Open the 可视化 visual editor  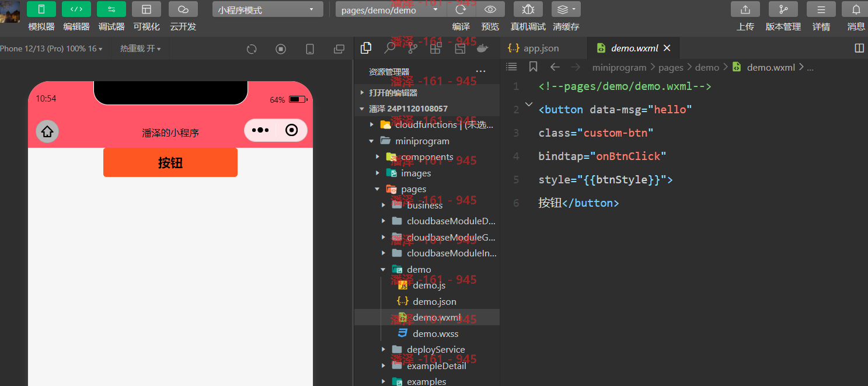[x=147, y=9]
